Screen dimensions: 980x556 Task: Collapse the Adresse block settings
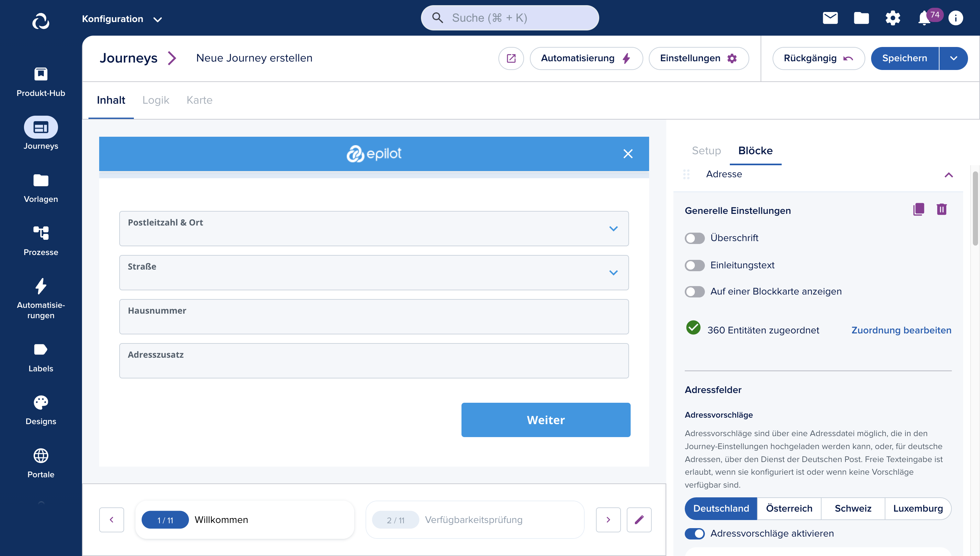[x=948, y=174]
